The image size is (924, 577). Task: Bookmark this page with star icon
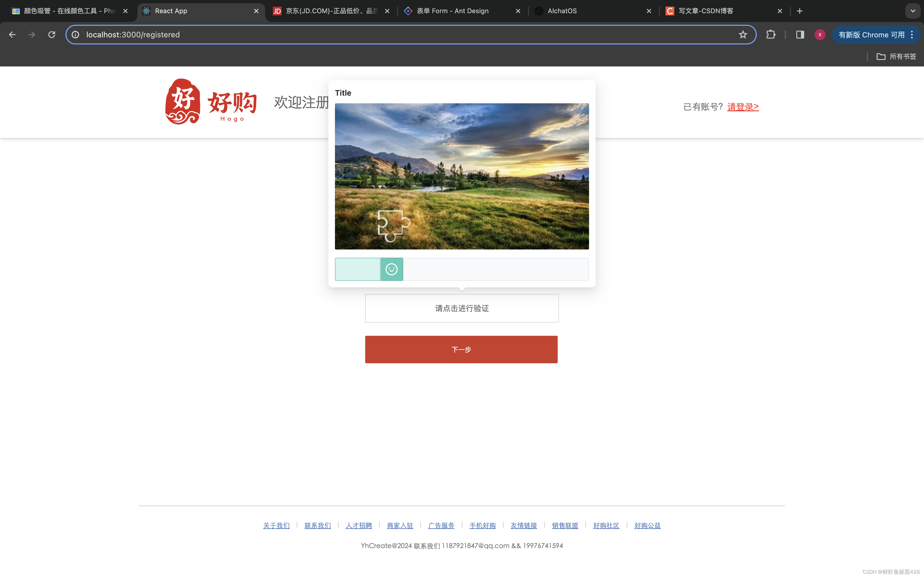coord(743,35)
